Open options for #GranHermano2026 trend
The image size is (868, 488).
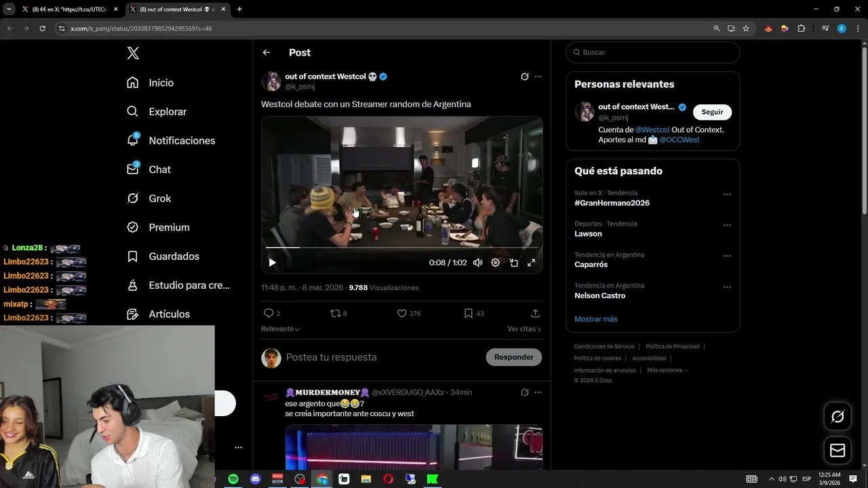[x=727, y=195]
